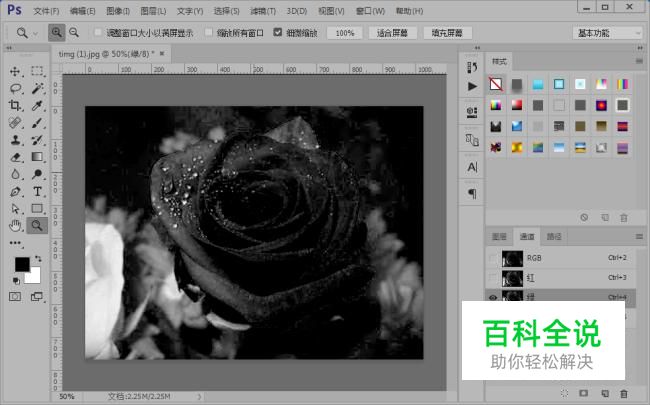Viewport: 650px width, 405px height.
Task: Show the RGB channel visibility box
Action: tap(492, 258)
